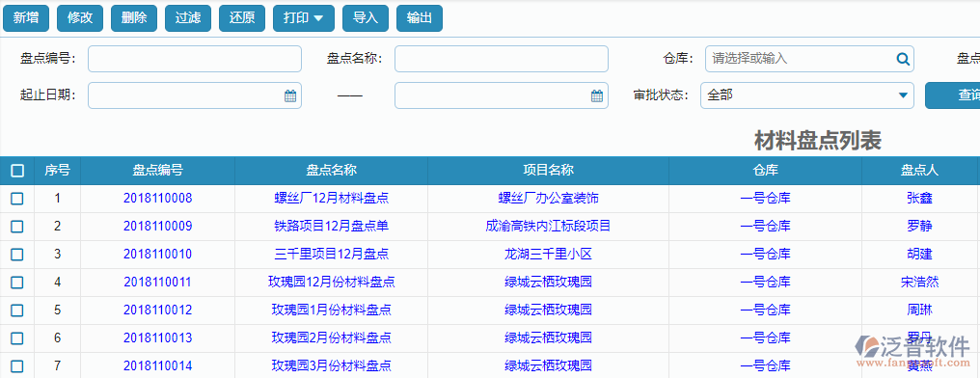Sort by 盘点人 column header
980x378 pixels.
919,171
